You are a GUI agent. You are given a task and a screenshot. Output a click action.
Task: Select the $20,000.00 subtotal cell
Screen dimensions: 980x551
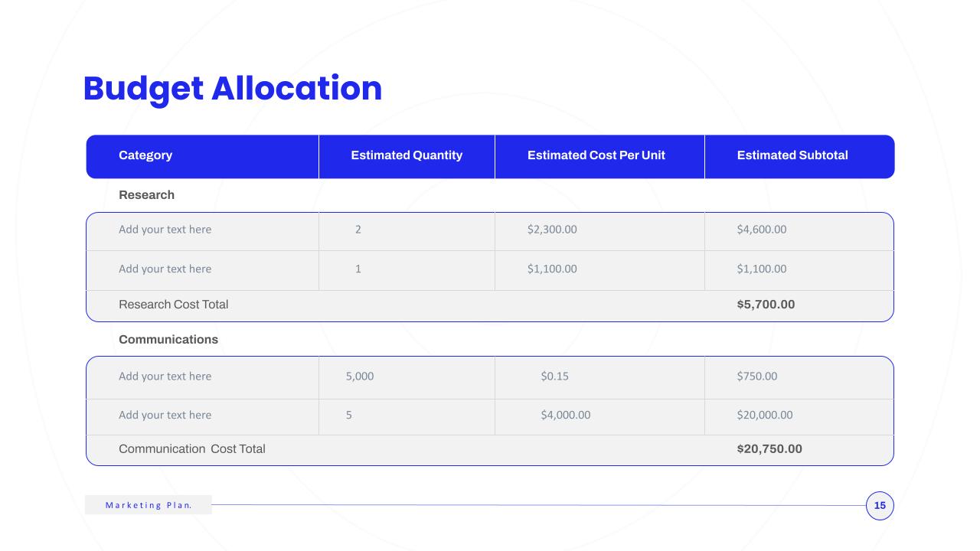point(799,417)
